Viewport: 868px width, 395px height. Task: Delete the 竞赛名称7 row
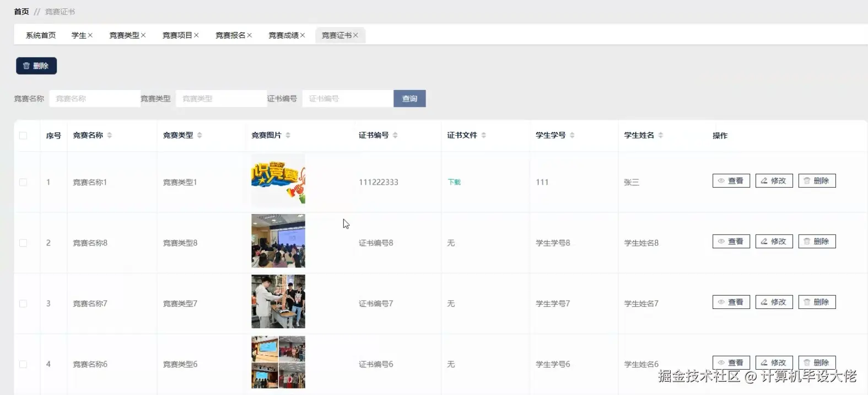point(817,302)
